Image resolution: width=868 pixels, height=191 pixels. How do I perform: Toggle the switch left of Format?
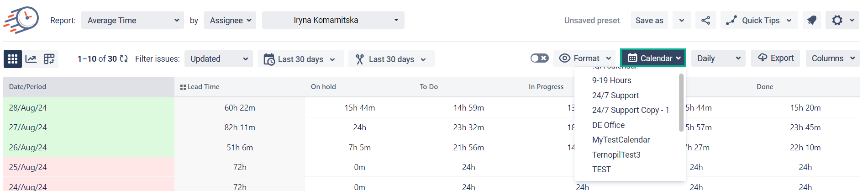pos(539,58)
